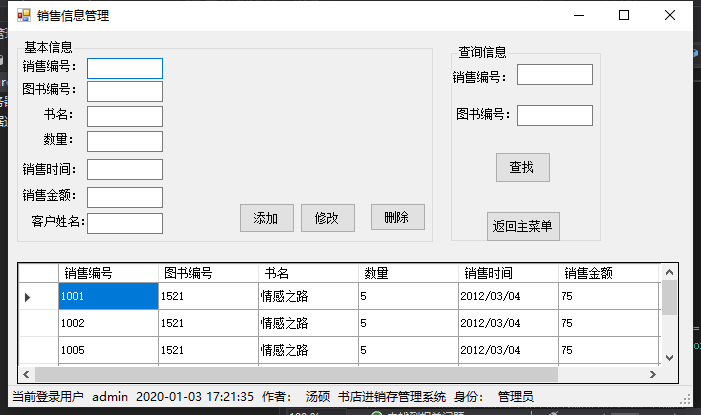Click the 销售时间 column header

coord(508,273)
